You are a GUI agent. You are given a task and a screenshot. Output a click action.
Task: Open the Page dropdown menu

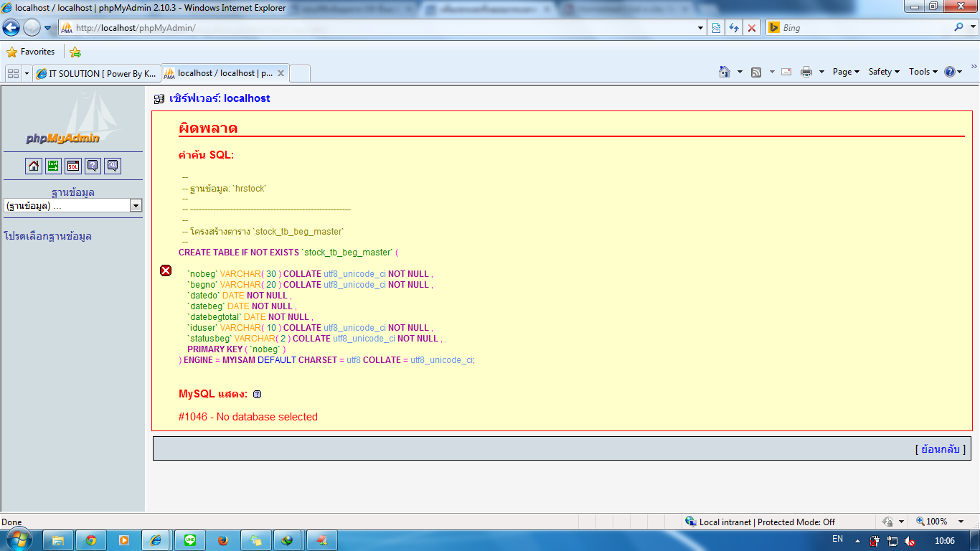click(x=846, y=72)
